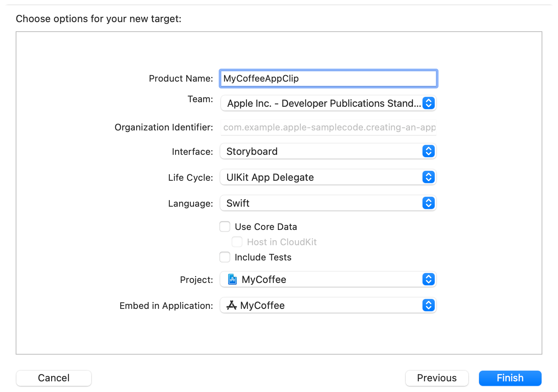Screen dimensions: 558x392
Task: Click the Cancel button
Action: click(x=53, y=378)
